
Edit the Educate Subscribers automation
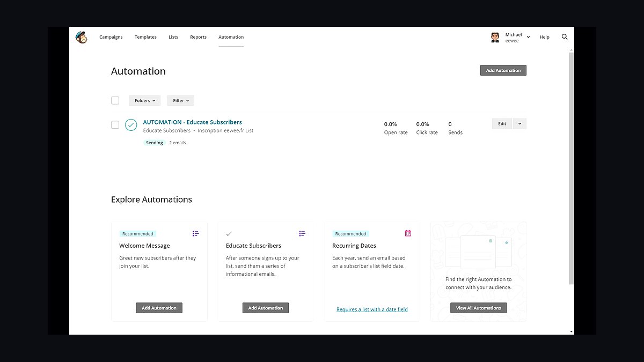(502, 124)
